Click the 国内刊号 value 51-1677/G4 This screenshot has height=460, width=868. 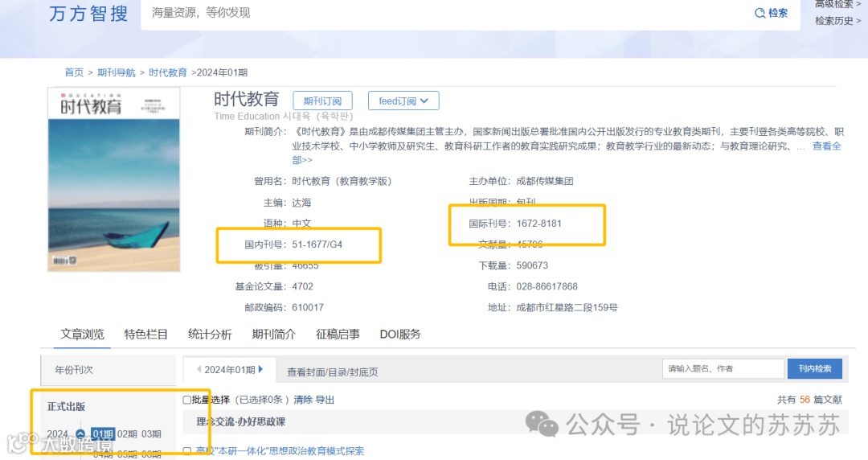click(317, 244)
